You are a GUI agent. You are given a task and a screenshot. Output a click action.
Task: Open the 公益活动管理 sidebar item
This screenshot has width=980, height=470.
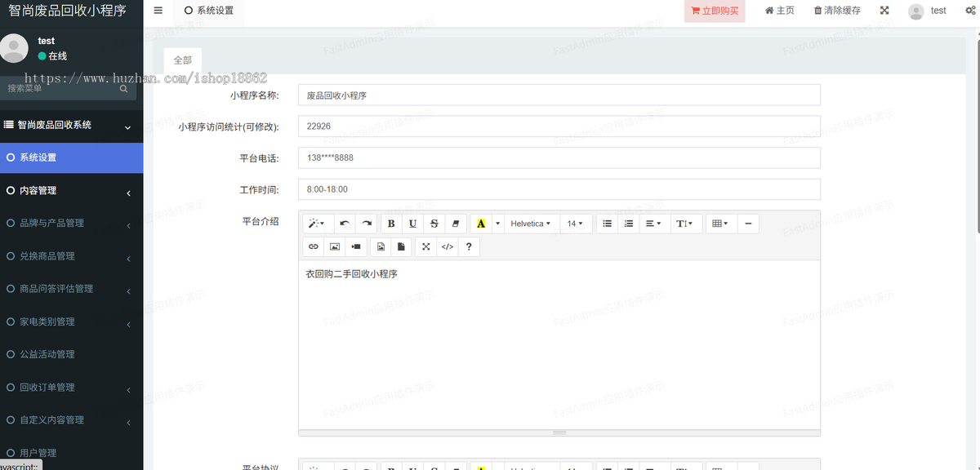click(x=71, y=354)
